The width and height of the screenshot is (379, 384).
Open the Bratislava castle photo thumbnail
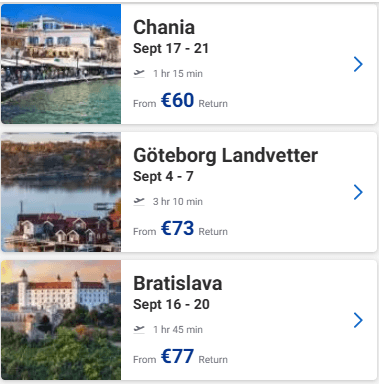point(61,320)
